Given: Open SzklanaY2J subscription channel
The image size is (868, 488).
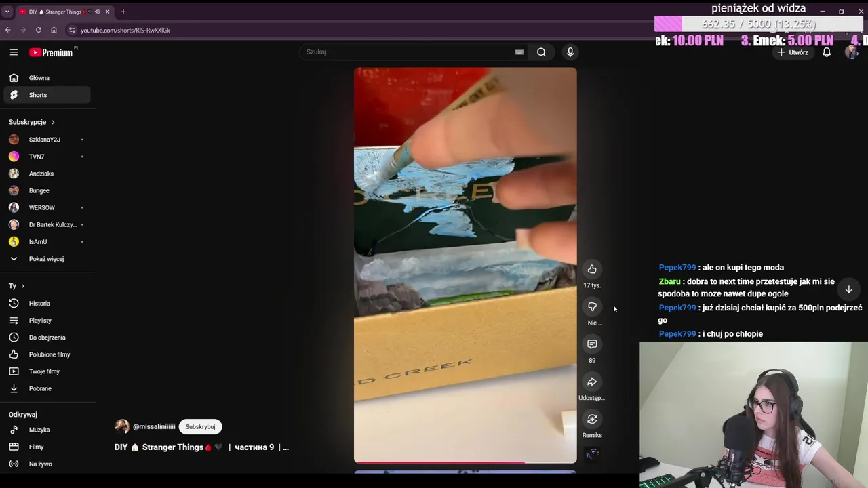Looking at the screenshot, I should pyautogui.click(x=46, y=140).
